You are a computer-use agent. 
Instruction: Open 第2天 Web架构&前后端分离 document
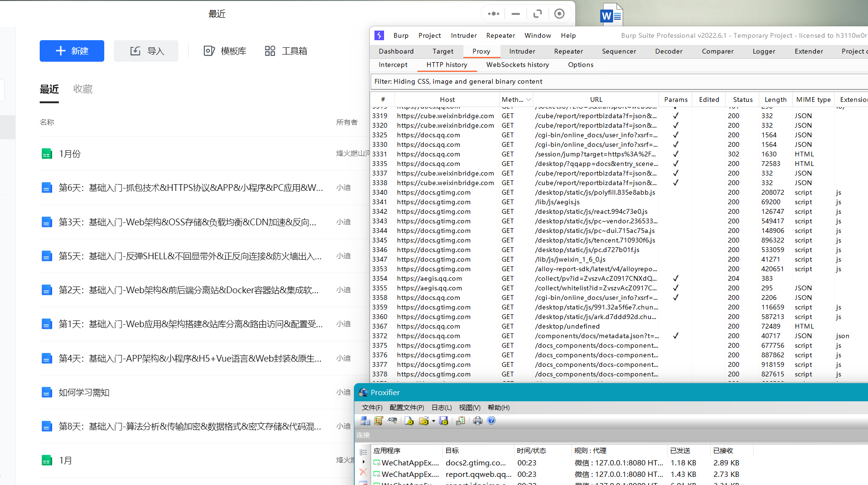[x=189, y=290]
